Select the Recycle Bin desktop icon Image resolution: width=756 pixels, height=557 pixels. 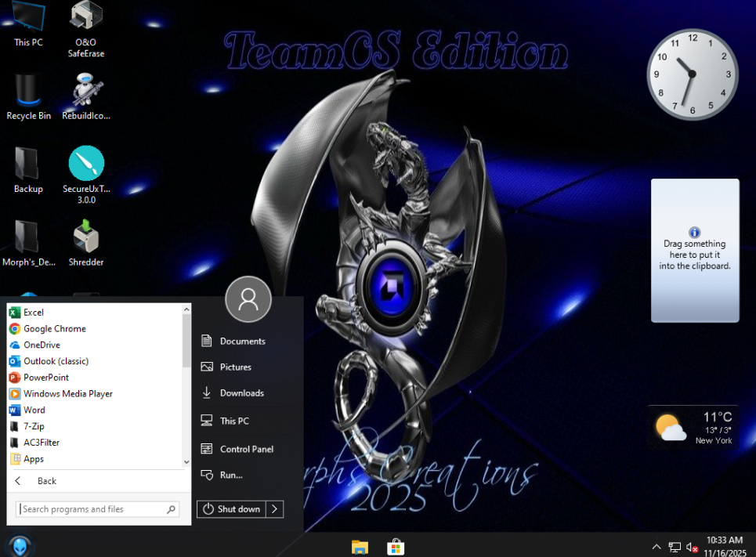[28, 96]
